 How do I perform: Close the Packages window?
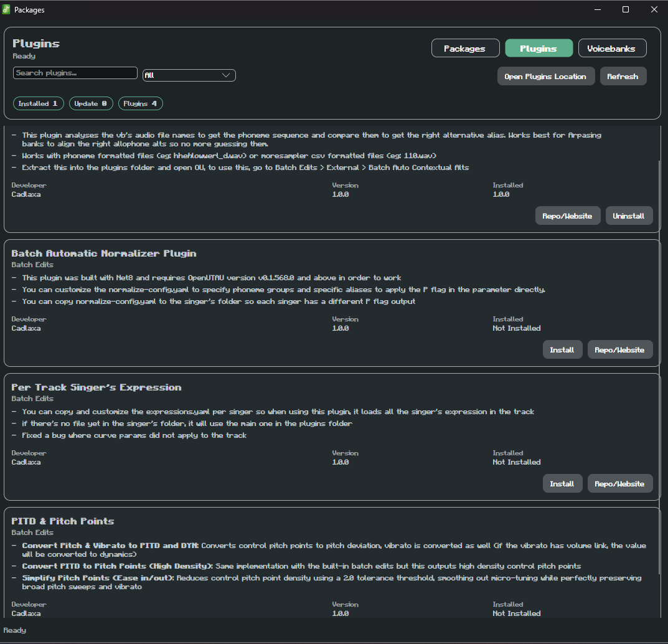[654, 9]
